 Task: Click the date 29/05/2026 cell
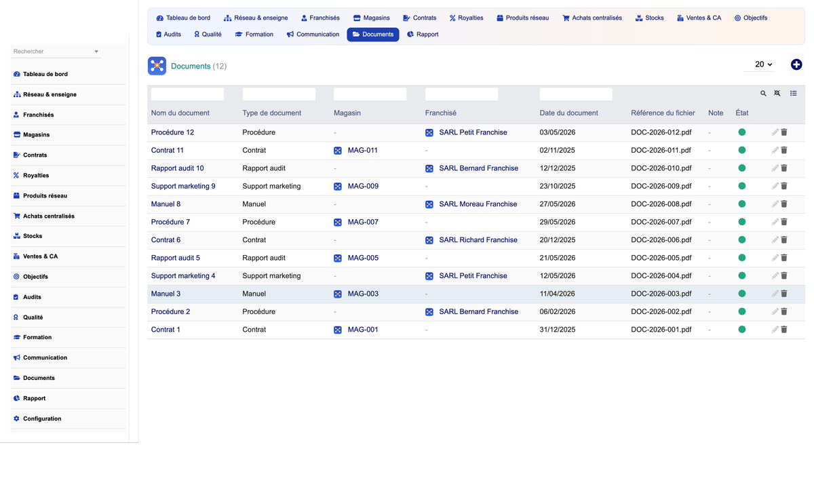(558, 222)
